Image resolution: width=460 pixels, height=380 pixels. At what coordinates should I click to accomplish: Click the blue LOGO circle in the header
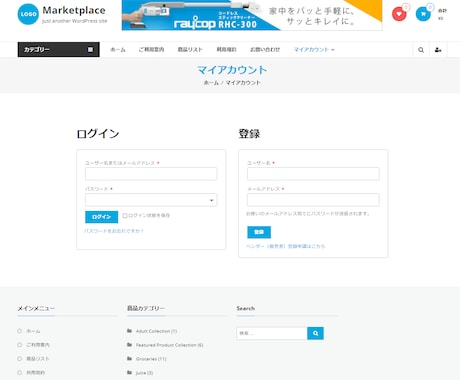28,14
